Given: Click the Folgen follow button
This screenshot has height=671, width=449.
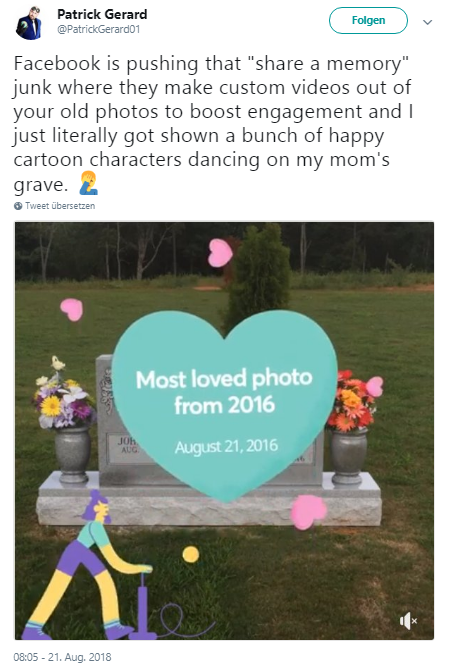Looking at the screenshot, I should point(368,21).
